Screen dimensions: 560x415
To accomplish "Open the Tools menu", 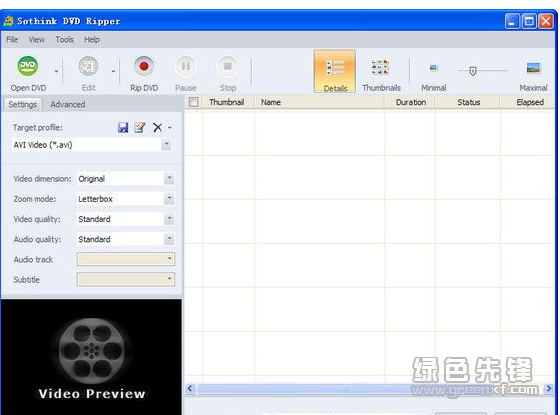I will tap(64, 40).
